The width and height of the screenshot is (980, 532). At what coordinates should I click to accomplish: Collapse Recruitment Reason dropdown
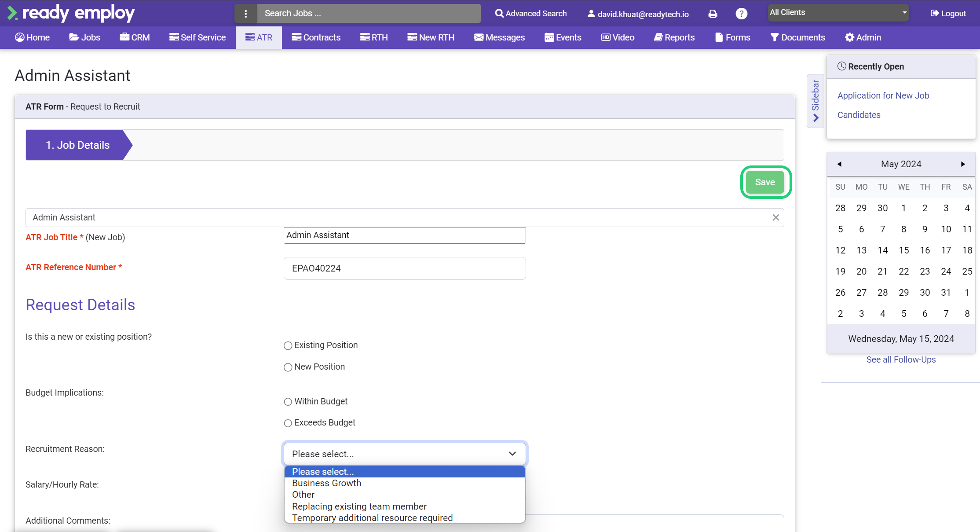pyautogui.click(x=405, y=454)
